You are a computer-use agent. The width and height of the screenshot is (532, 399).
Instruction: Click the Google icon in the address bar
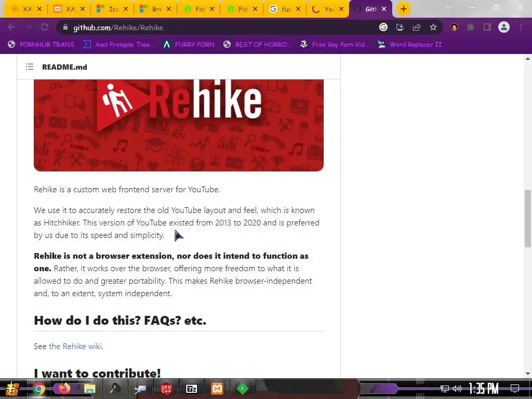coord(383,28)
